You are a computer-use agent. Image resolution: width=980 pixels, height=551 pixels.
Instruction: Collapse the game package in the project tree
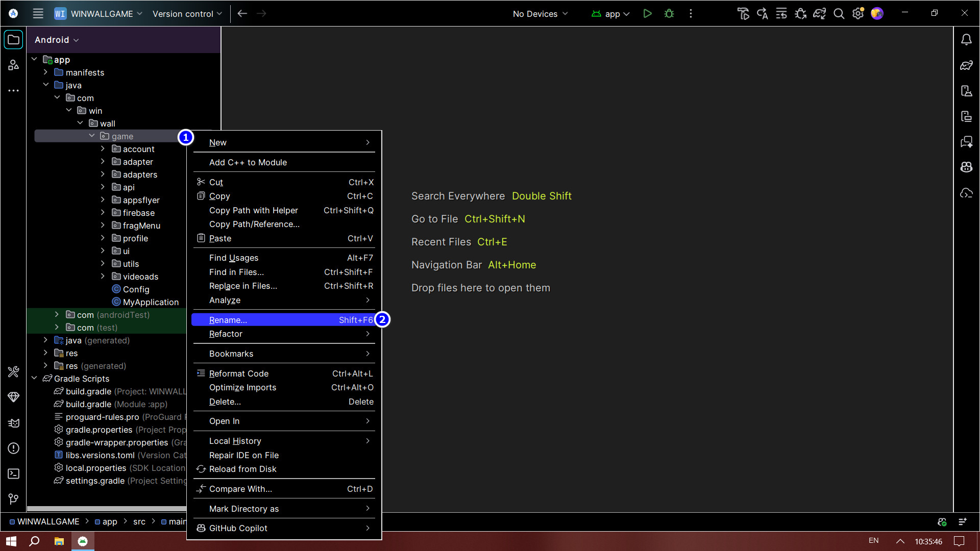coord(92,136)
